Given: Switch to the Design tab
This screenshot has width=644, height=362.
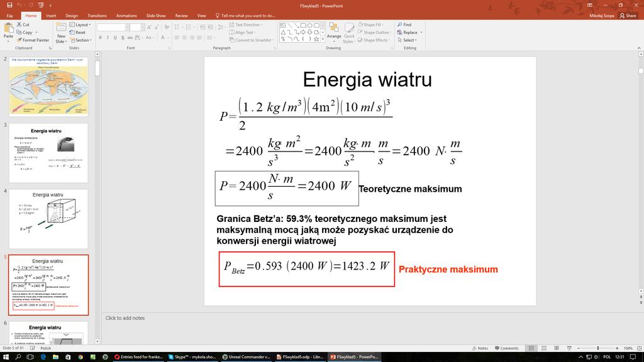Looking at the screenshot, I should coord(72,16).
